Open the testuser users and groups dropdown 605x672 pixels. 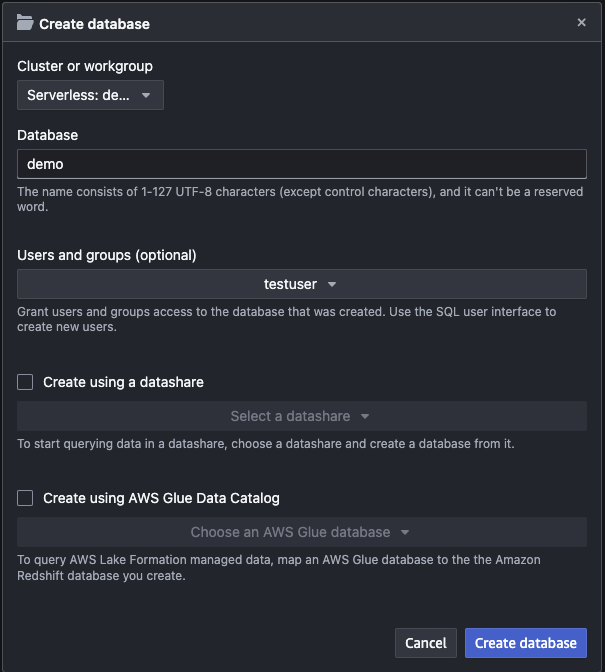(302, 284)
